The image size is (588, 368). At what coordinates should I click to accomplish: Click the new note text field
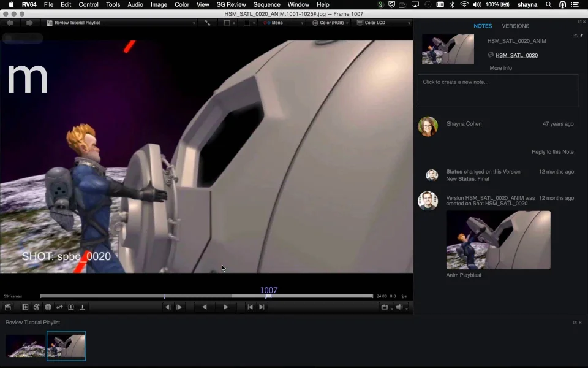(x=498, y=91)
